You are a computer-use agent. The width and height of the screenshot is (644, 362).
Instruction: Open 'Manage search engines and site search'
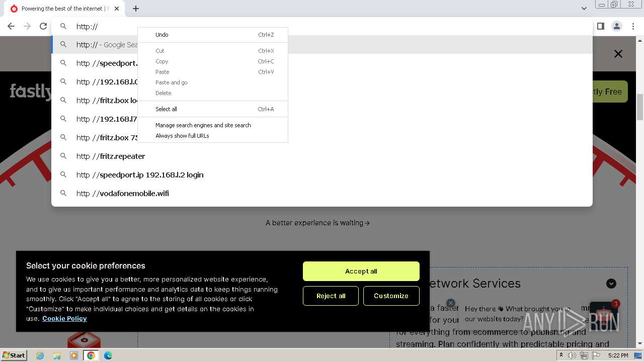tap(213, 125)
